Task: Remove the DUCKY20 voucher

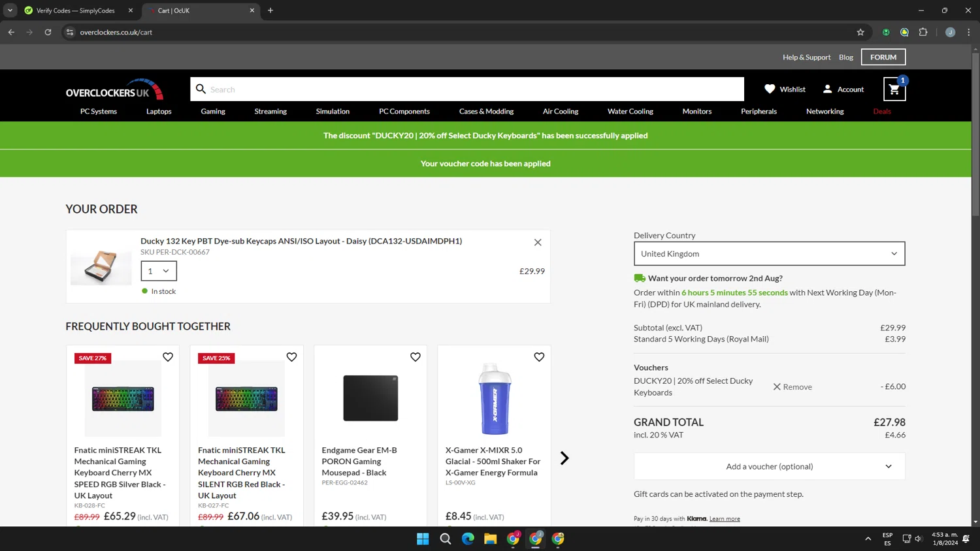Action: 792,387
